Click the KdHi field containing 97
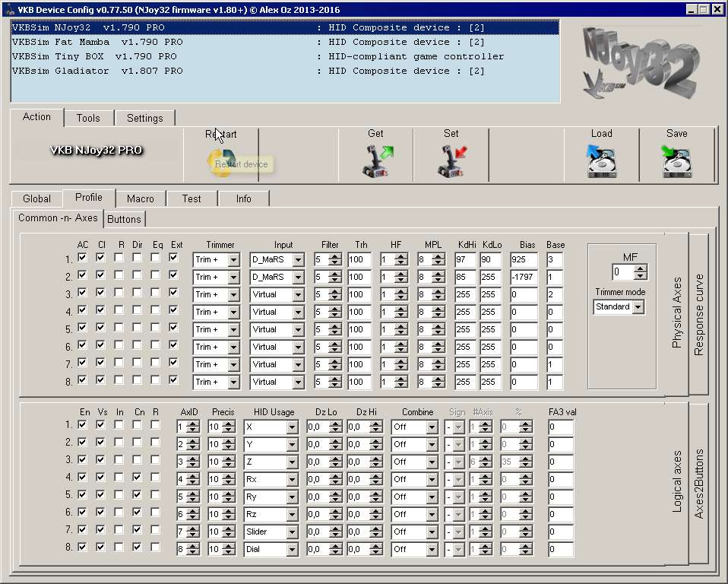Screen dimensions: 728x584 (x=465, y=260)
